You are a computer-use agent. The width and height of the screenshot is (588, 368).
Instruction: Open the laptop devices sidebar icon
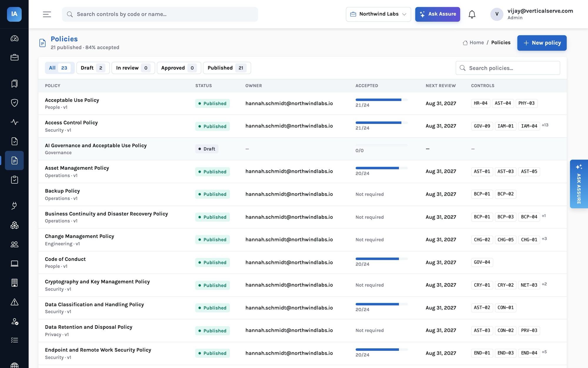pos(14,263)
